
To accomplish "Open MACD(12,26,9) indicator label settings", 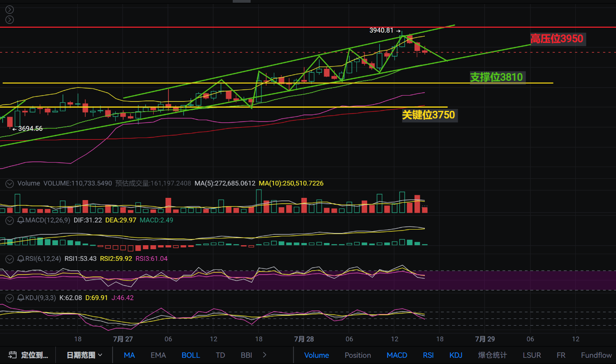I will 47,220.
